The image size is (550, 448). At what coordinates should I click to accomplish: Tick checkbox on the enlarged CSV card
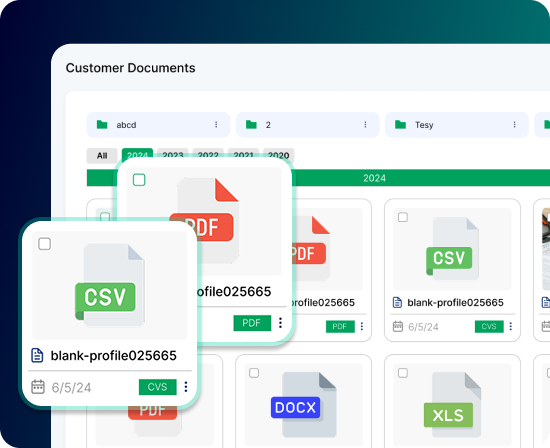pos(45,244)
